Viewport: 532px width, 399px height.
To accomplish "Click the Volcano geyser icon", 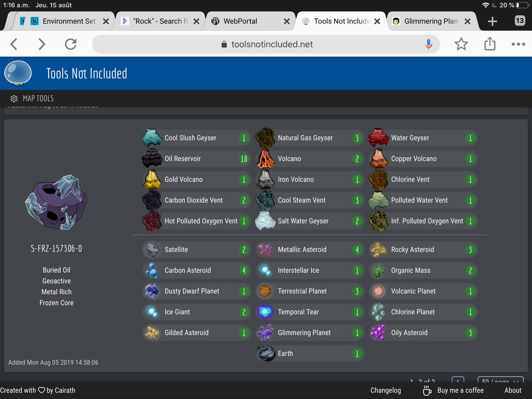I will click(265, 159).
